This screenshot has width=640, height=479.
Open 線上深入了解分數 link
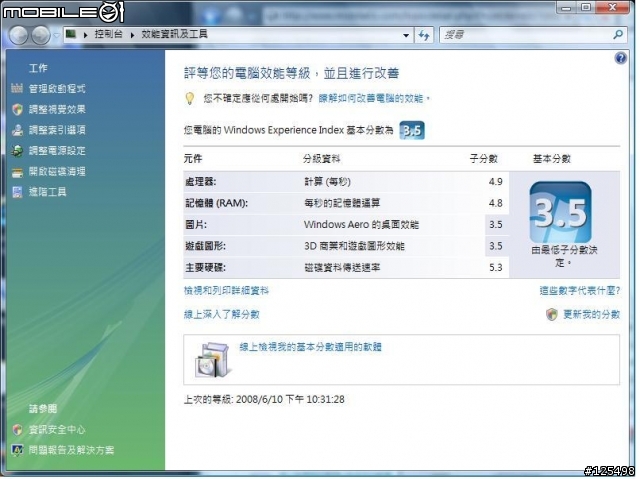click(x=222, y=315)
